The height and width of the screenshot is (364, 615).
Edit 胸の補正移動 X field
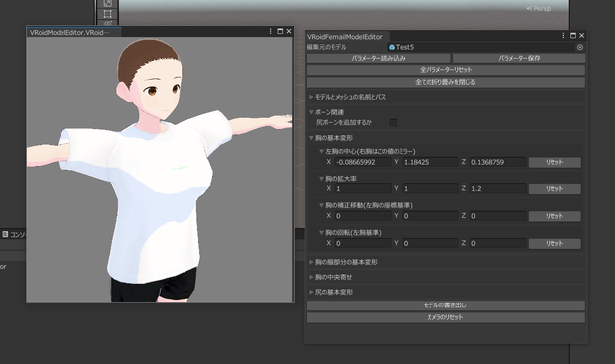(363, 216)
